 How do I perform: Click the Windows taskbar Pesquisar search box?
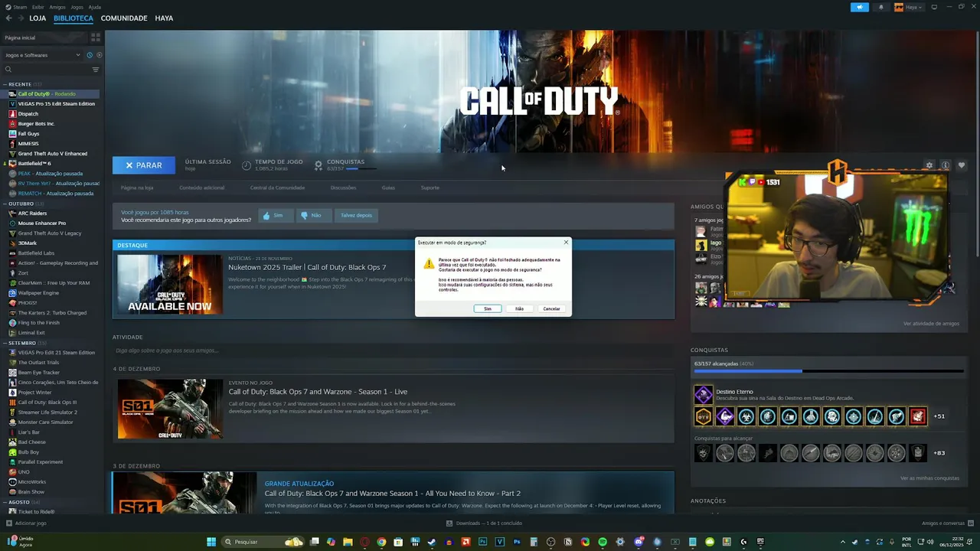pyautogui.click(x=263, y=542)
